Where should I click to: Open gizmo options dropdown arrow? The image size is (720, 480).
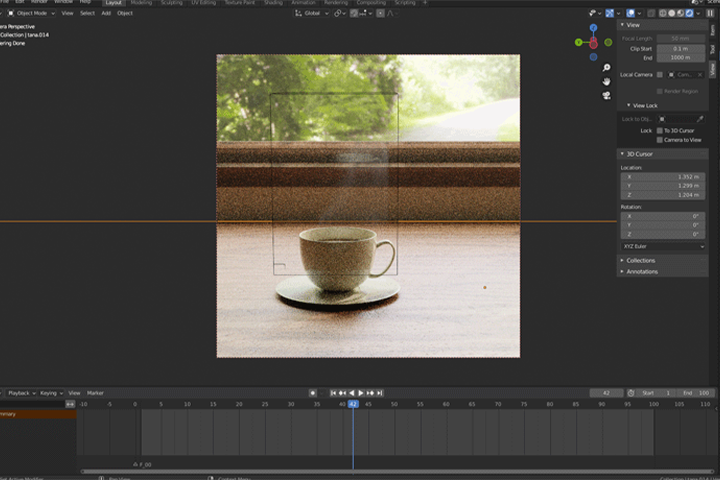(x=619, y=13)
